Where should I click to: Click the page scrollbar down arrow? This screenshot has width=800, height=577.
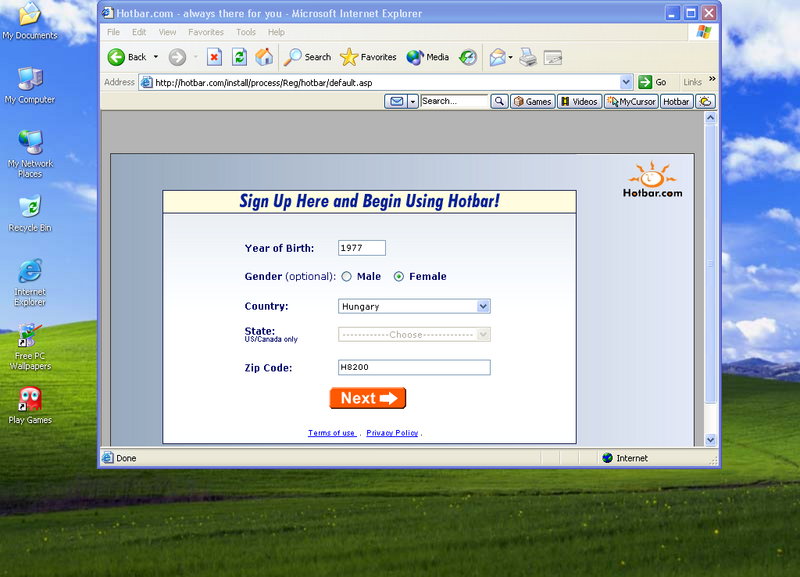(710, 440)
